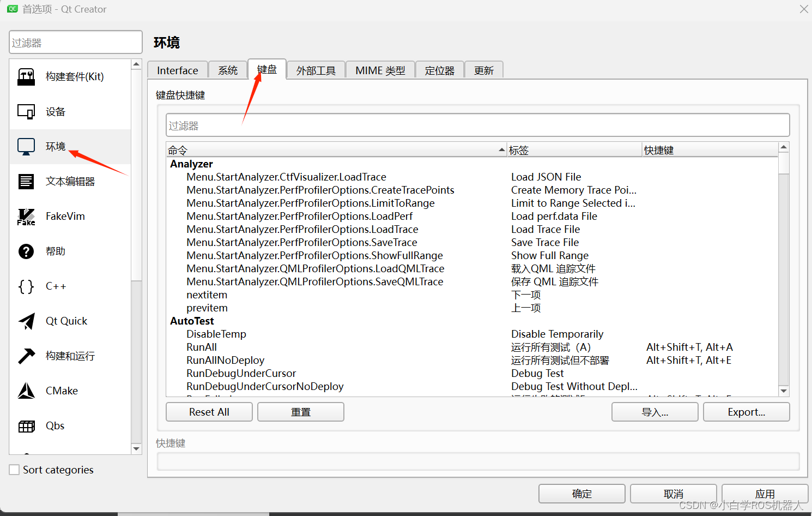Click shortcut list scrollbar down arrow
The width and height of the screenshot is (812, 516).
click(784, 391)
